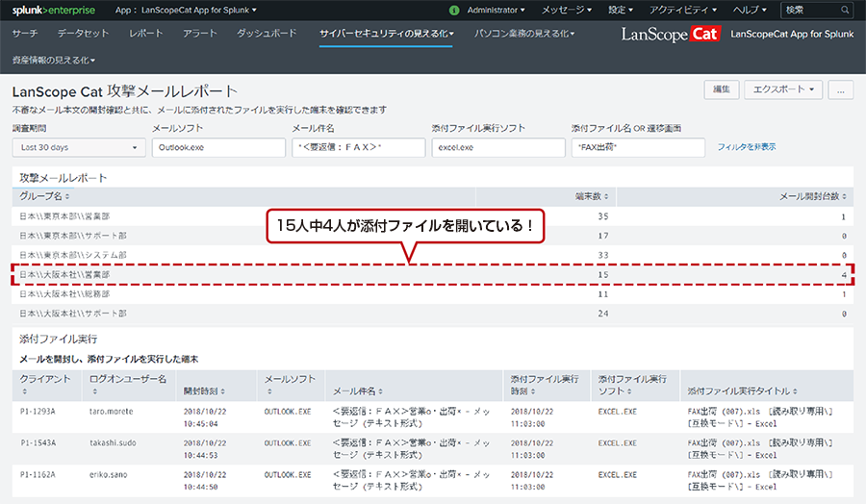
Task: Open the 設定 dropdown
Action: click(x=621, y=10)
